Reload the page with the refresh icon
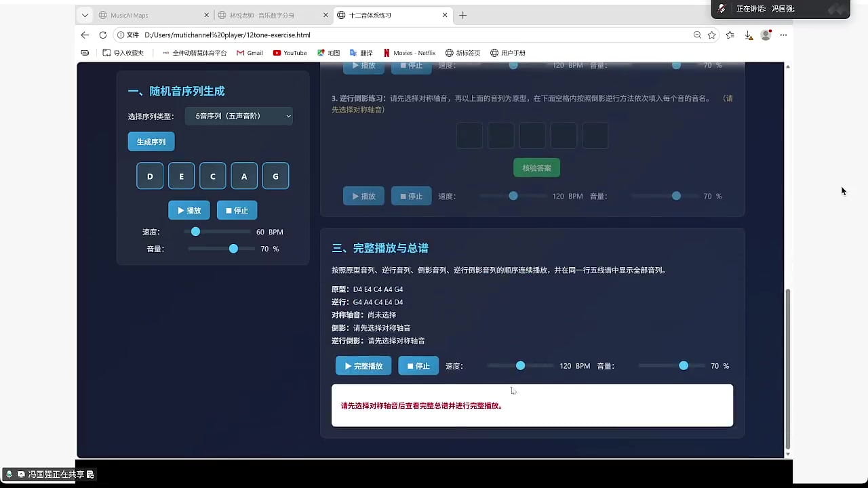 [x=103, y=35]
